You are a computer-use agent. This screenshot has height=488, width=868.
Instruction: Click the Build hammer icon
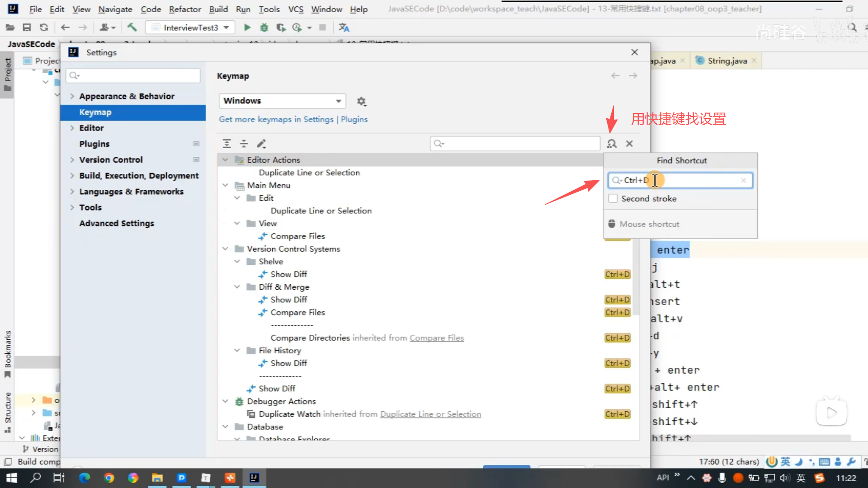pos(132,28)
